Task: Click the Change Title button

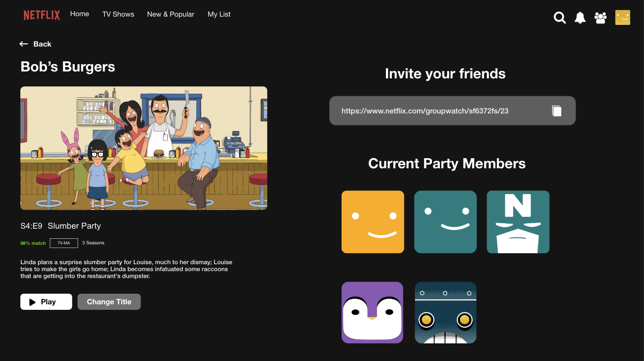Action: [x=109, y=302]
